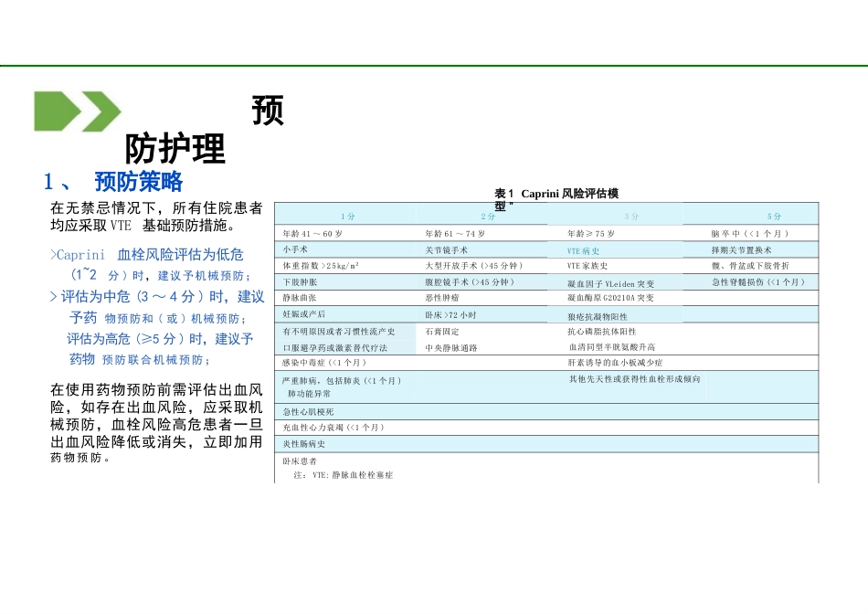868x614 pixels.
Task: Select cell '有不明原因或者习惯性流产史'
Action: tap(339, 332)
